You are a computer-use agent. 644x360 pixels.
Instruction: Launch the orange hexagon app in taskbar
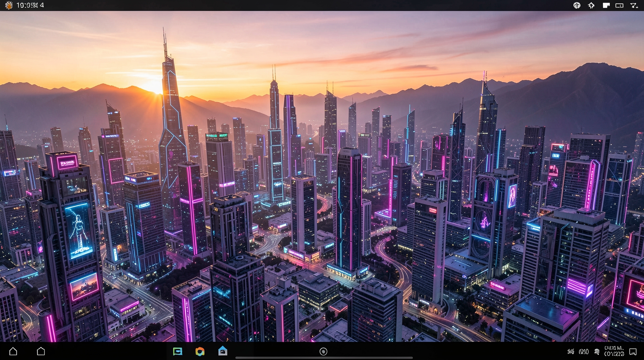click(200, 351)
